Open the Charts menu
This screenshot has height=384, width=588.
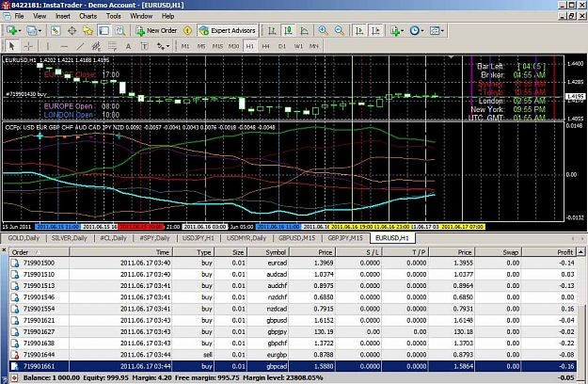pos(87,16)
